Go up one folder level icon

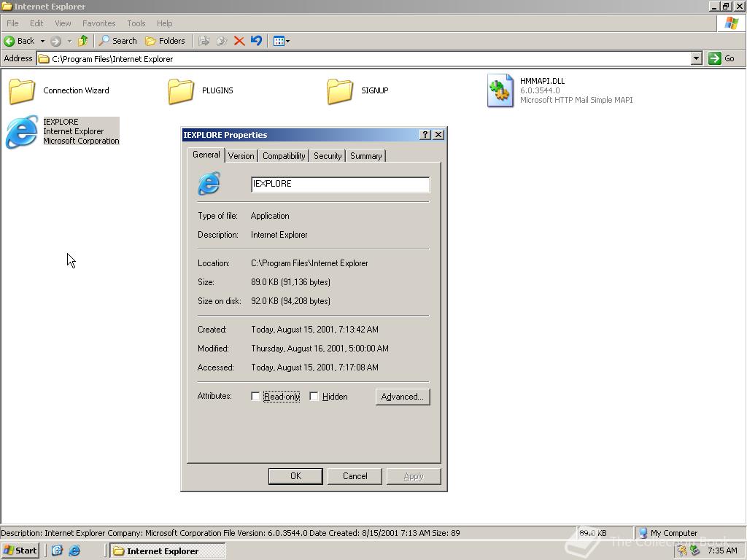(83, 41)
